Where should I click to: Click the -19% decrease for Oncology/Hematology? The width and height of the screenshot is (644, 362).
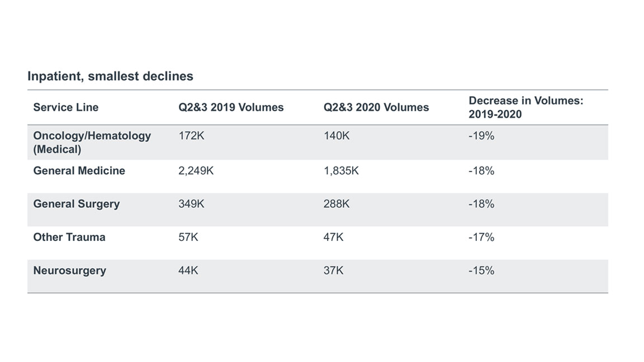point(481,136)
